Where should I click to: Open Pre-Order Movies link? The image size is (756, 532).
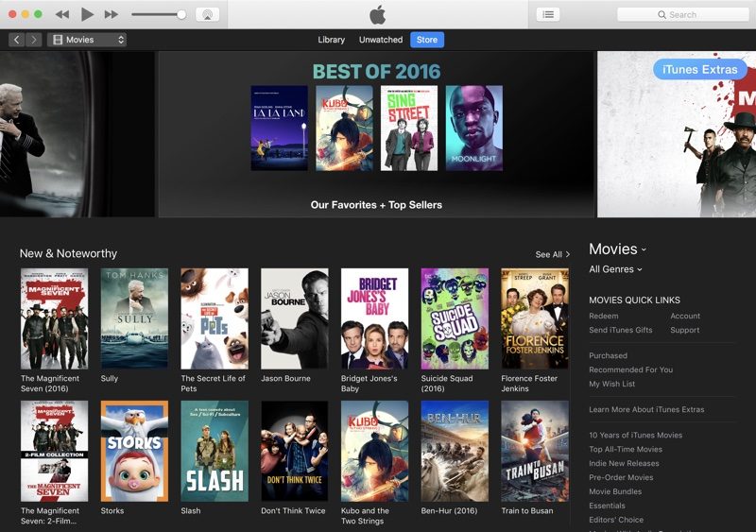(x=621, y=477)
